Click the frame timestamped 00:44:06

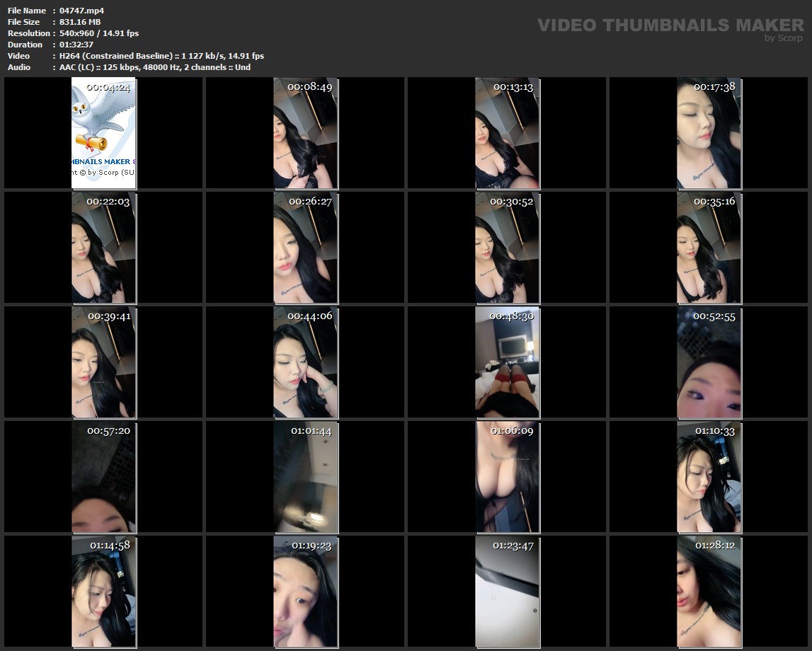[x=305, y=362]
